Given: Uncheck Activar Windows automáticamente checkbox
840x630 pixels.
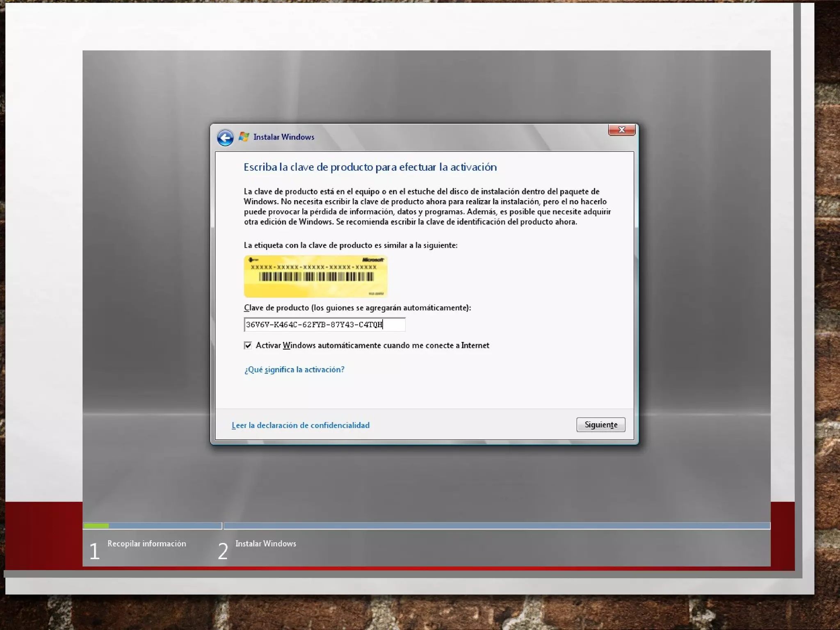Looking at the screenshot, I should (x=248, y=345).
